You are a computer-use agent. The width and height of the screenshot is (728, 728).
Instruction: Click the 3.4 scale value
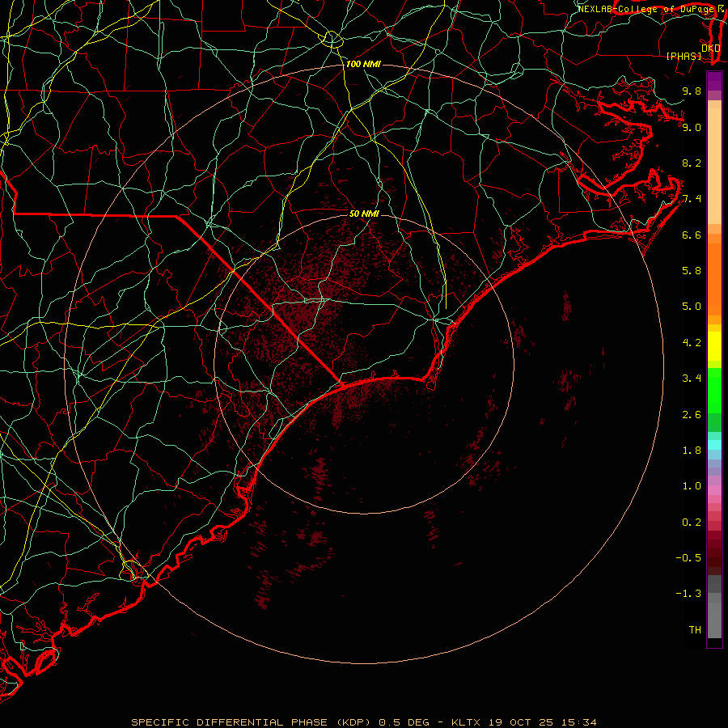692,379
